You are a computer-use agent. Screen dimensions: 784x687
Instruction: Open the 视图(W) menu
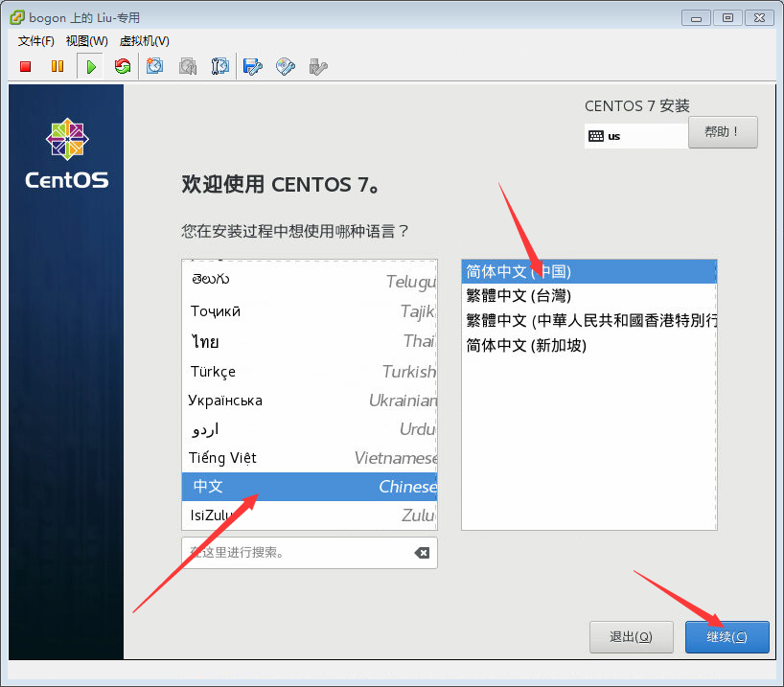[87, 41]
